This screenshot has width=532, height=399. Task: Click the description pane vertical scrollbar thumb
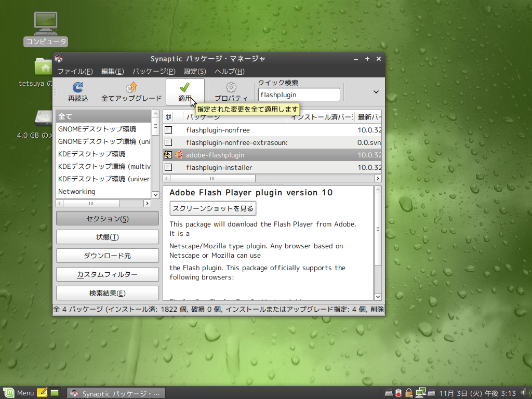click(378, 229)
